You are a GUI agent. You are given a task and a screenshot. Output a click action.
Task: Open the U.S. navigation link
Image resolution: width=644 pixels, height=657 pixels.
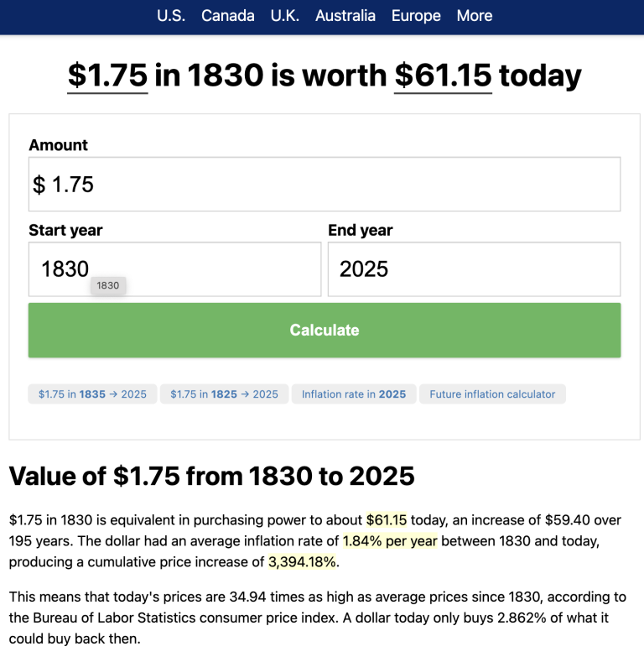[x=171, y=16]
